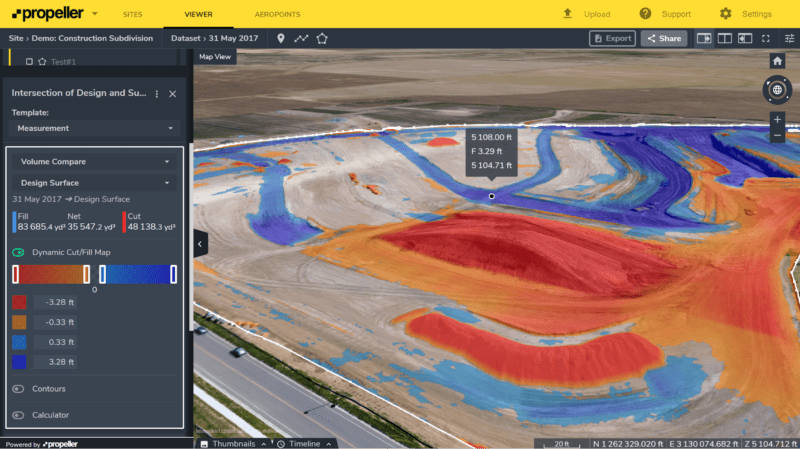Switch to left-panel layout view icon

click(x=745, y=38)
